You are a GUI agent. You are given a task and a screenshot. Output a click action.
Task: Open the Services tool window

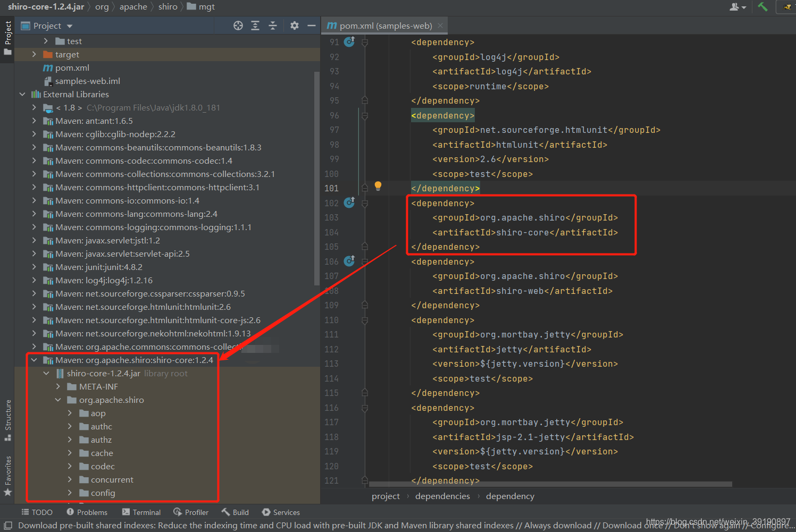(x=281, y=512)
